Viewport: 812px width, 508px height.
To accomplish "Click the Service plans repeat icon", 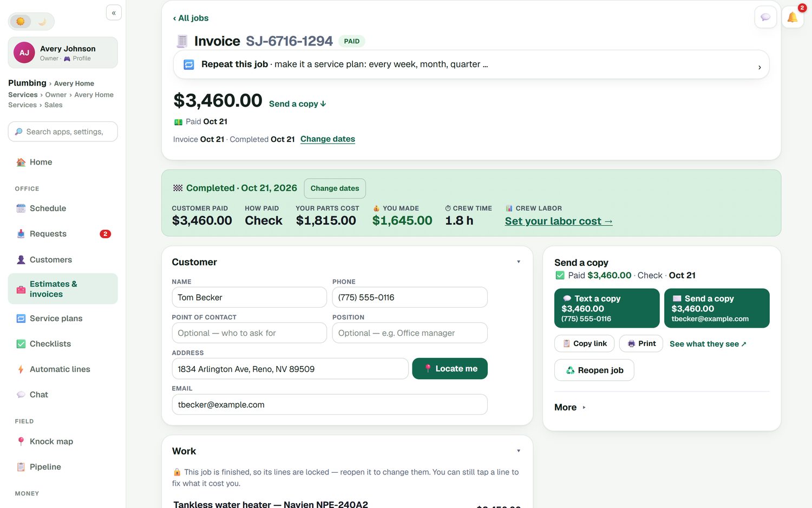I will 21,318.
